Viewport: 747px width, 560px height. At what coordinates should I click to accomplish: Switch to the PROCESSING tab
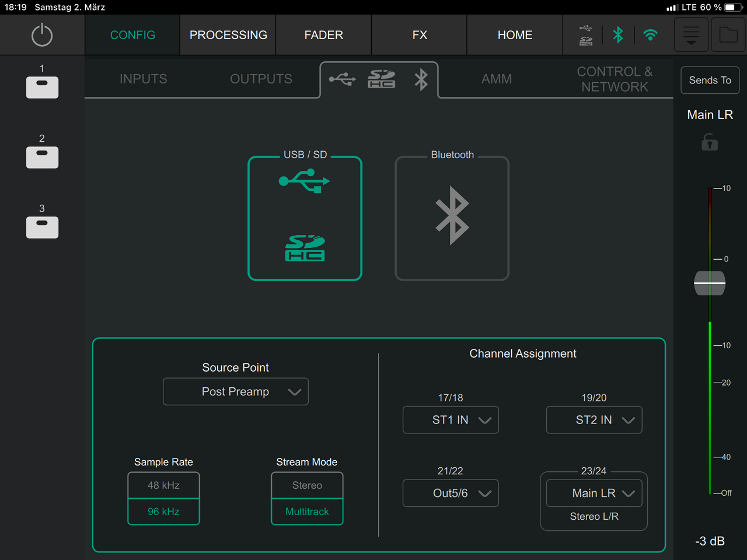228,35
